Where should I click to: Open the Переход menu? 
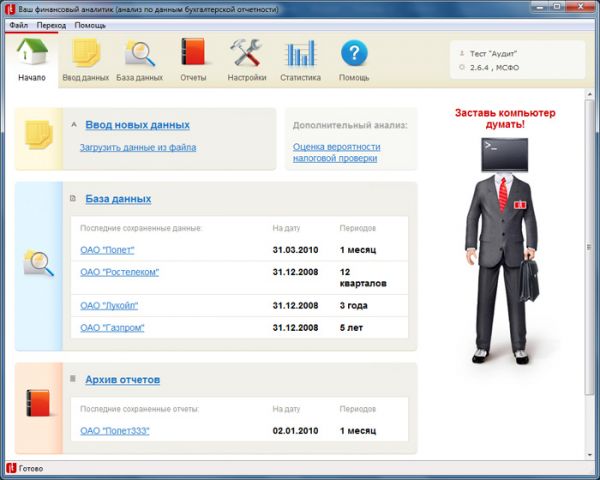tap(51, 25)
